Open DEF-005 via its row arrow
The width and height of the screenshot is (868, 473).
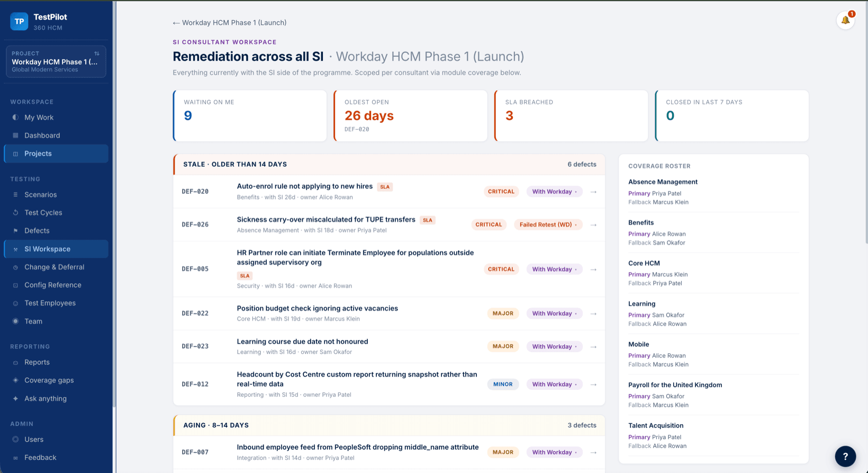pos(593,269)
